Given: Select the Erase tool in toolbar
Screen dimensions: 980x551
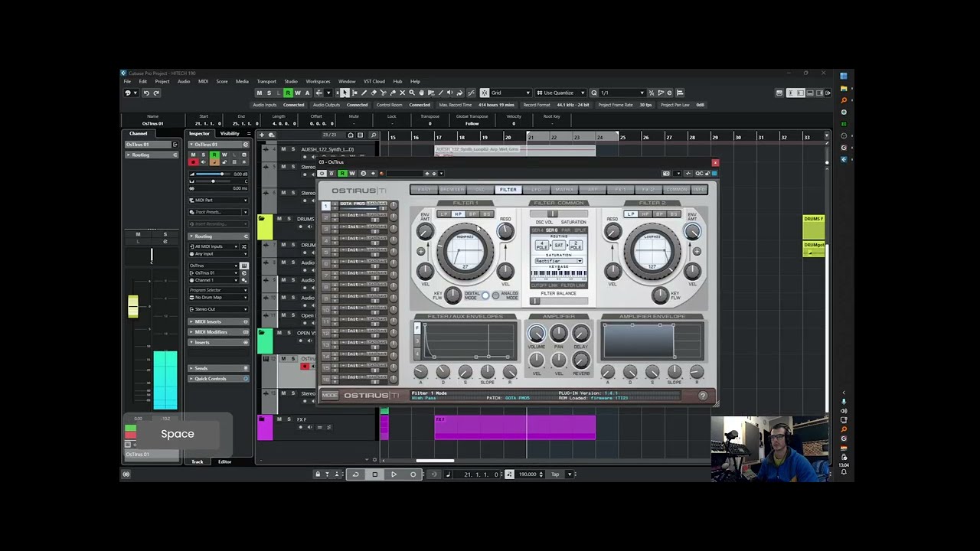Looking at the screenshot, I should click(x=374, y=93).
